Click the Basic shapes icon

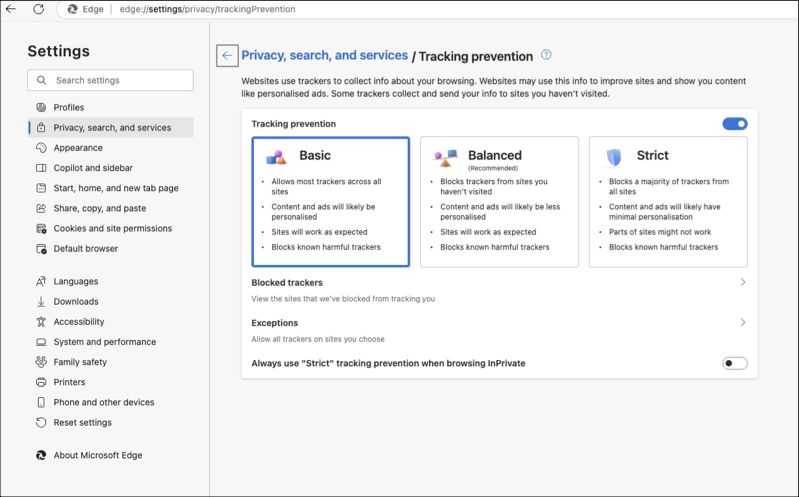pos(276,158)
